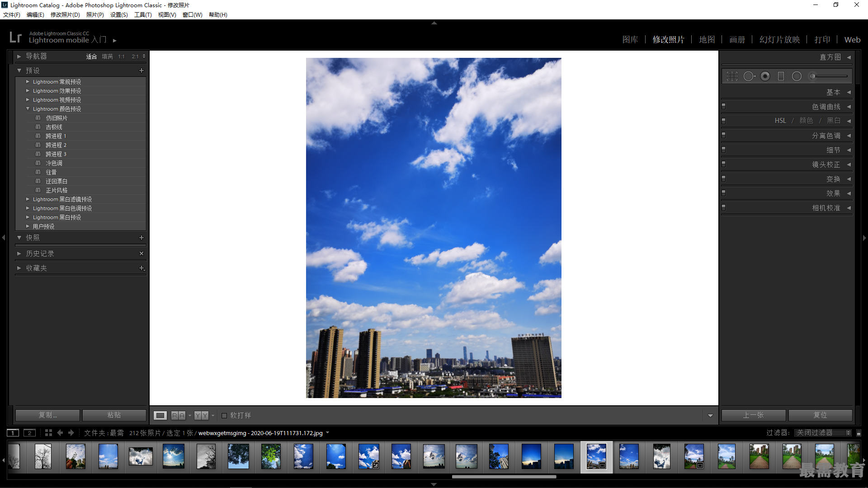Open the filename path dropdown arrow
The width and height of the screenshot is (868, 488).
328,433
